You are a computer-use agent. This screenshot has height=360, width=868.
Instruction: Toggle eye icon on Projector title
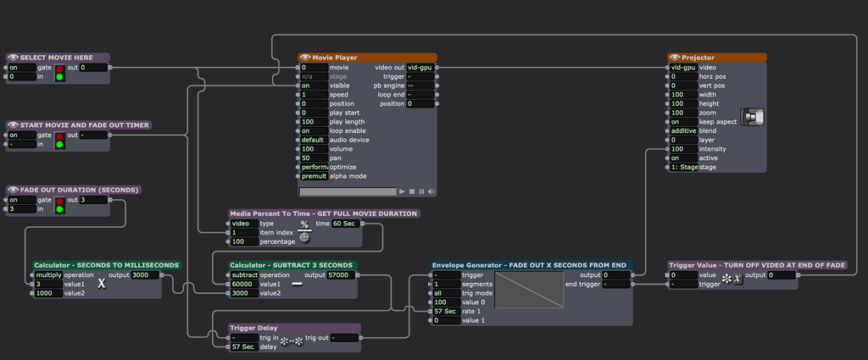[675, 58]
